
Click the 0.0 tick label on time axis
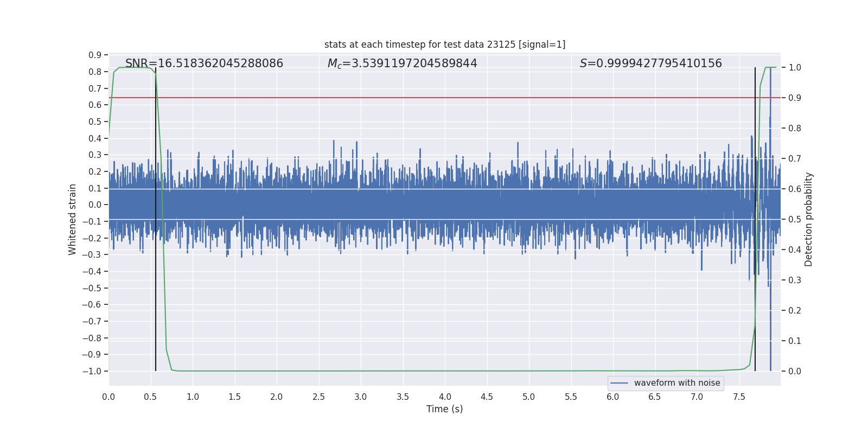tap(108, 397)
